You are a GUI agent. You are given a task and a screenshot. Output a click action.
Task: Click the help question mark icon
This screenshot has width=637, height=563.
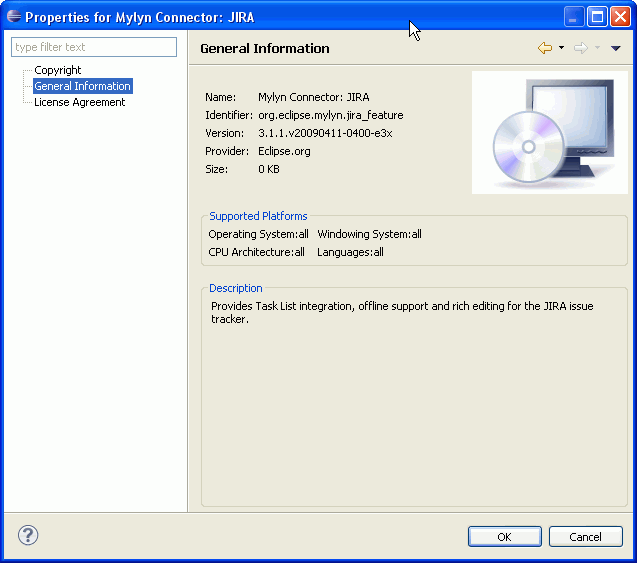tap(28, 535)
